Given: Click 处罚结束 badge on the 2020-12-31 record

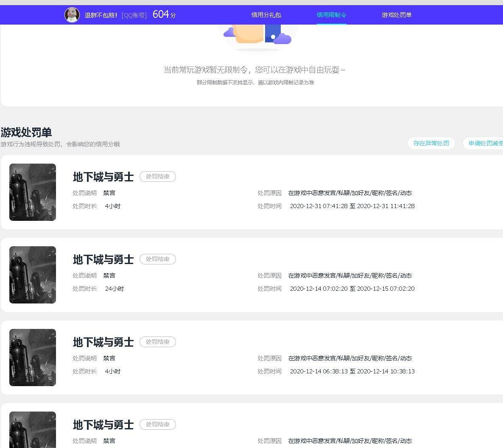Looking at the screenshot, I should click(157, 176).
